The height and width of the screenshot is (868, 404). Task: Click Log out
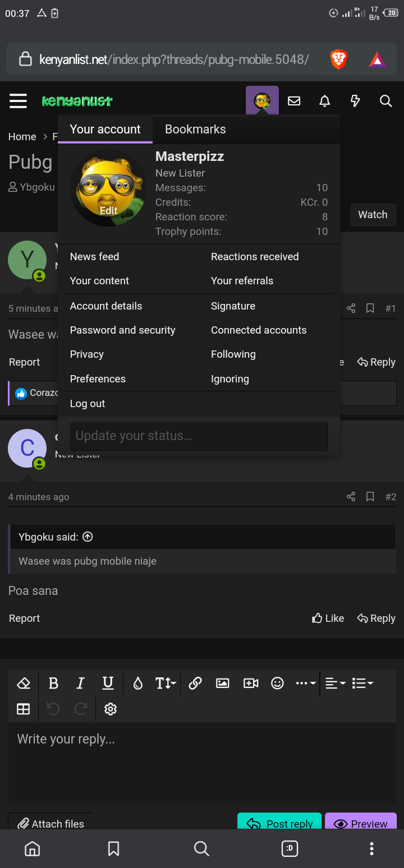point(88,403)
